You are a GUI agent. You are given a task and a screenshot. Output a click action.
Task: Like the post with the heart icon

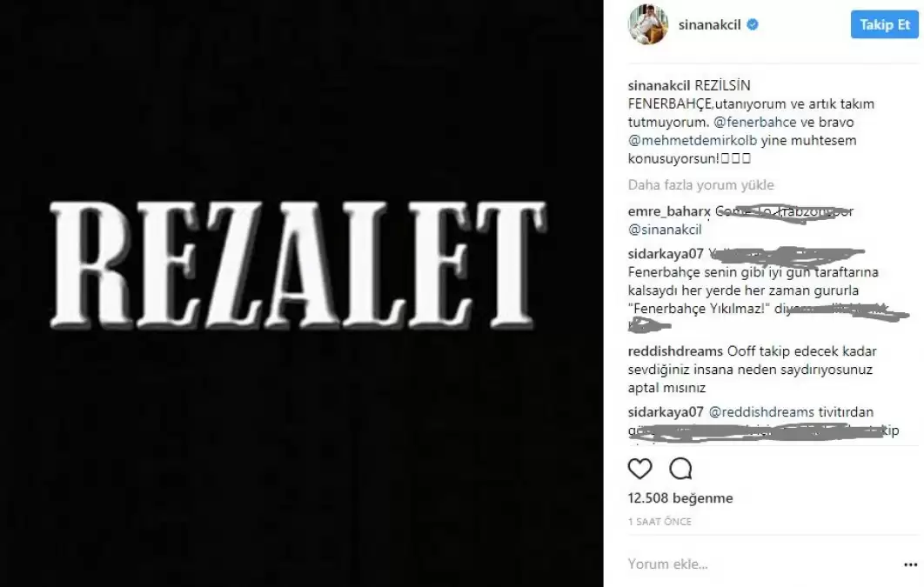640,469
